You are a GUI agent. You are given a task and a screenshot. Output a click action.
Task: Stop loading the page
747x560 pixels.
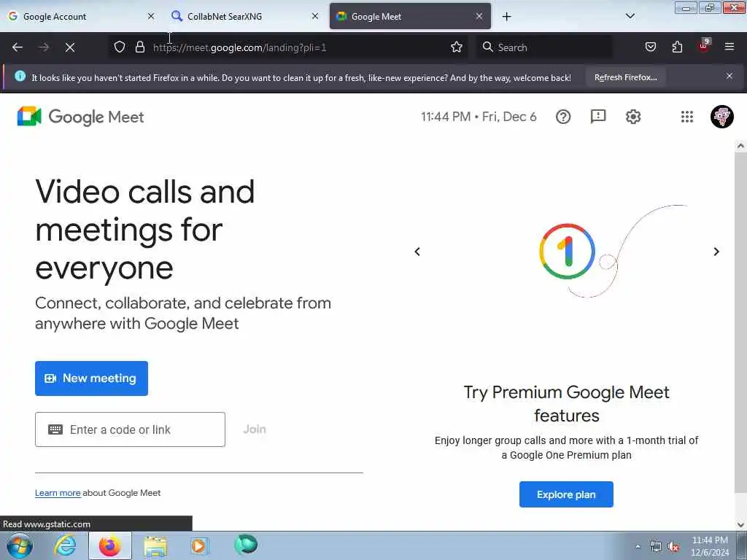coord(69,47)
